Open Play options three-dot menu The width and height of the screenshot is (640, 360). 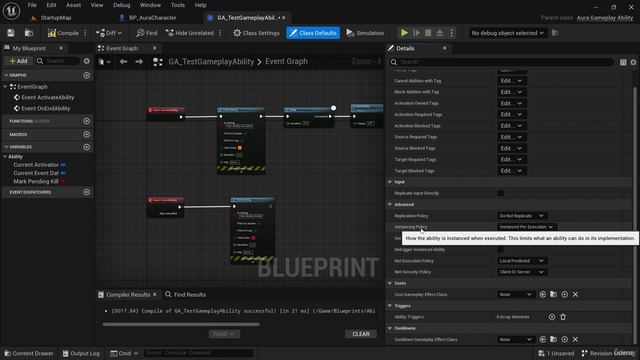pyautogui.click(x=451, y=33)
